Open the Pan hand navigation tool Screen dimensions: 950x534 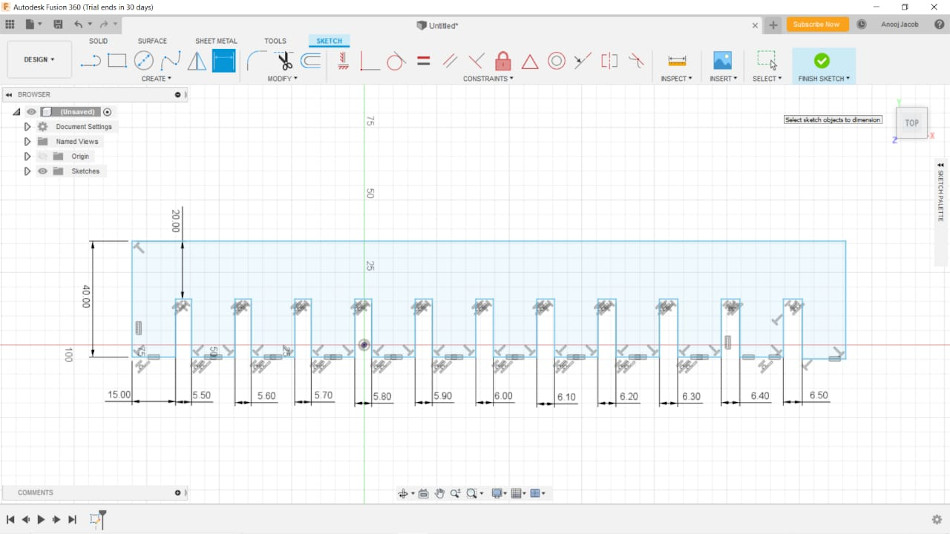coord(439,493)
